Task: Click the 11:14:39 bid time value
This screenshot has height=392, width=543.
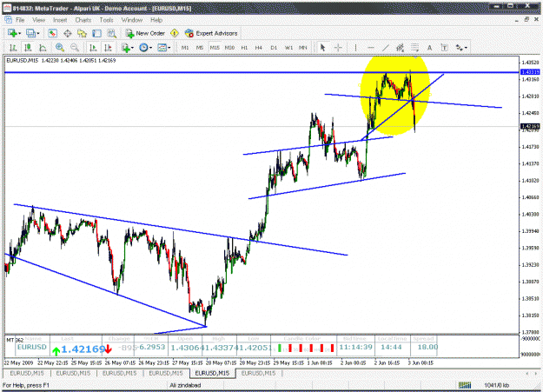Action: (355, 347)
